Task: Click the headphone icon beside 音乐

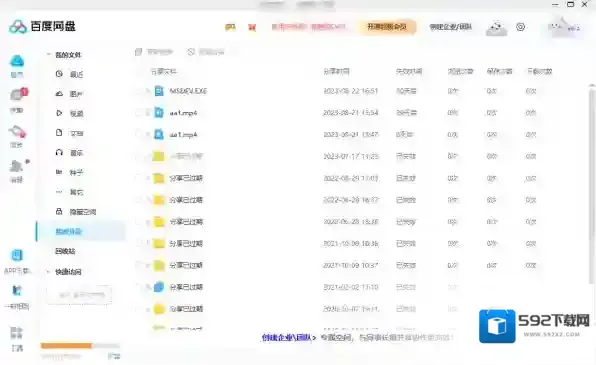Action: [59, 152]
